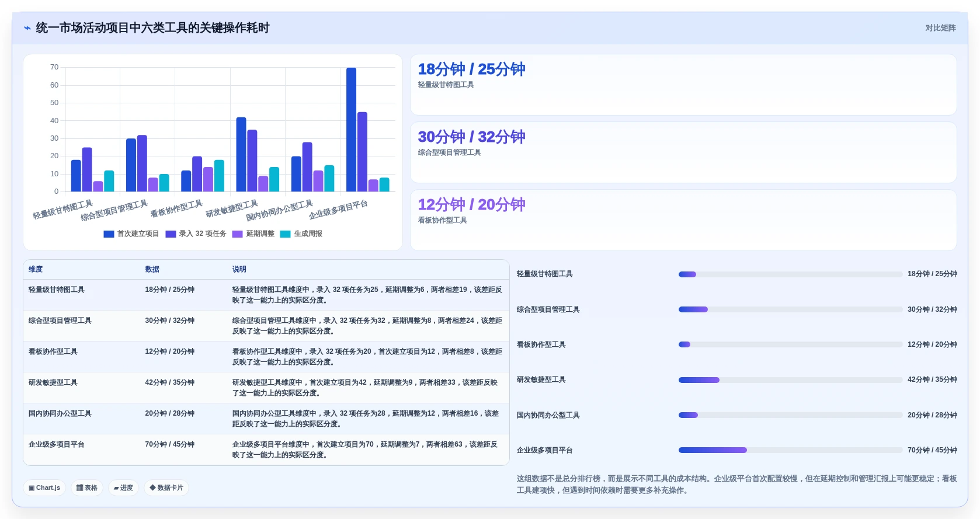Toggle the 首次建立项目 legend swatch
980x519 pixels.
click(x=109, y=234)
